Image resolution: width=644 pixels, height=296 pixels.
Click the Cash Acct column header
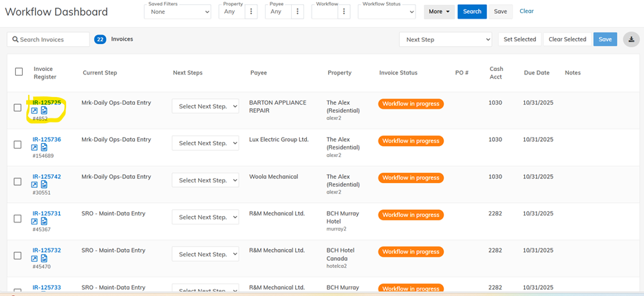[x=497, y=73]
